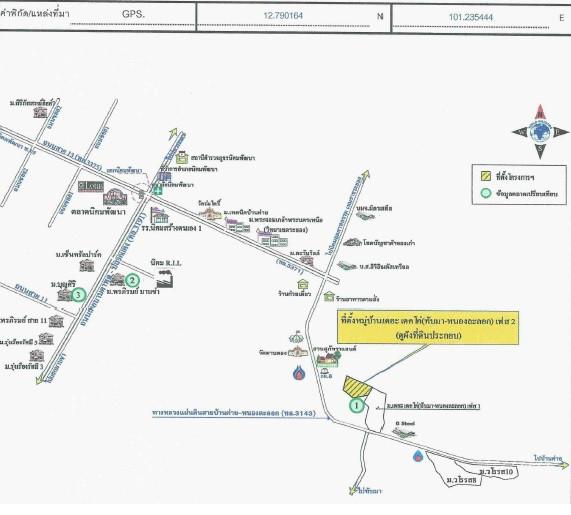This screenshot has width=571, height=515.
Task: Select green comparison marker number 2
Action: pos(132,280)
